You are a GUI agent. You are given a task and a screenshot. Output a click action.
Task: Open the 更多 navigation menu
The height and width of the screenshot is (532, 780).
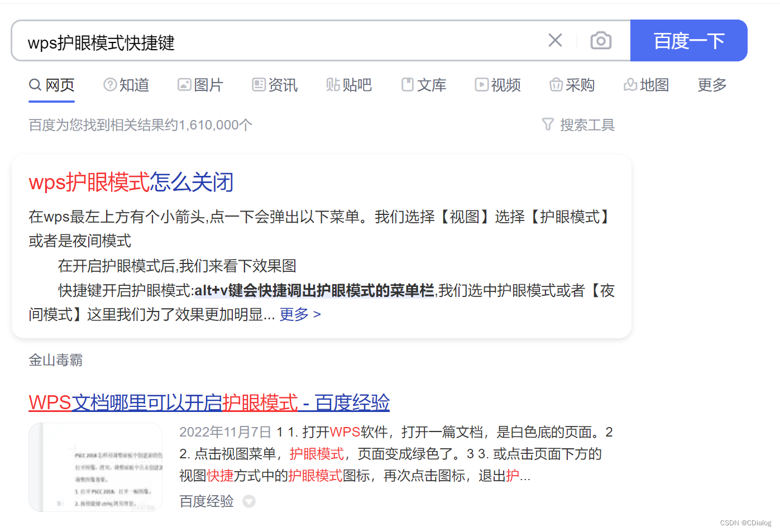click(711, 84)
